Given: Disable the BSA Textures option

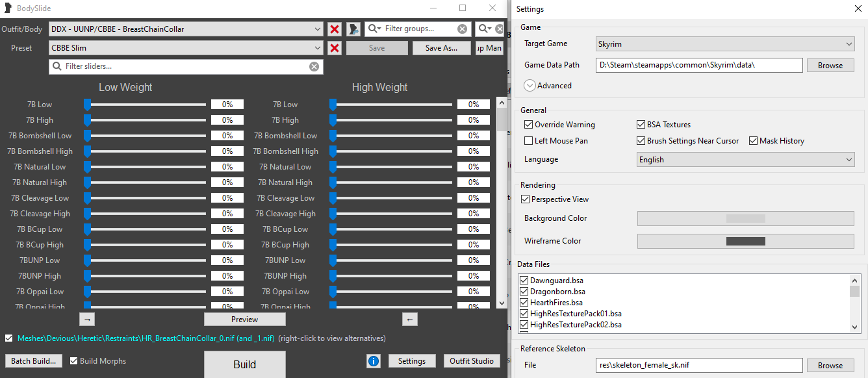Looking at the screenshot, I should 641,125.
